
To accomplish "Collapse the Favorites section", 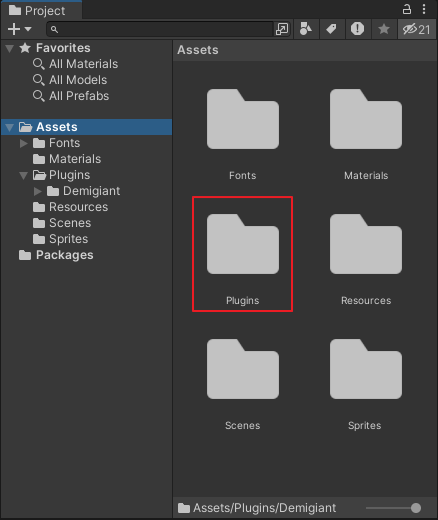I will coord(10,49).
